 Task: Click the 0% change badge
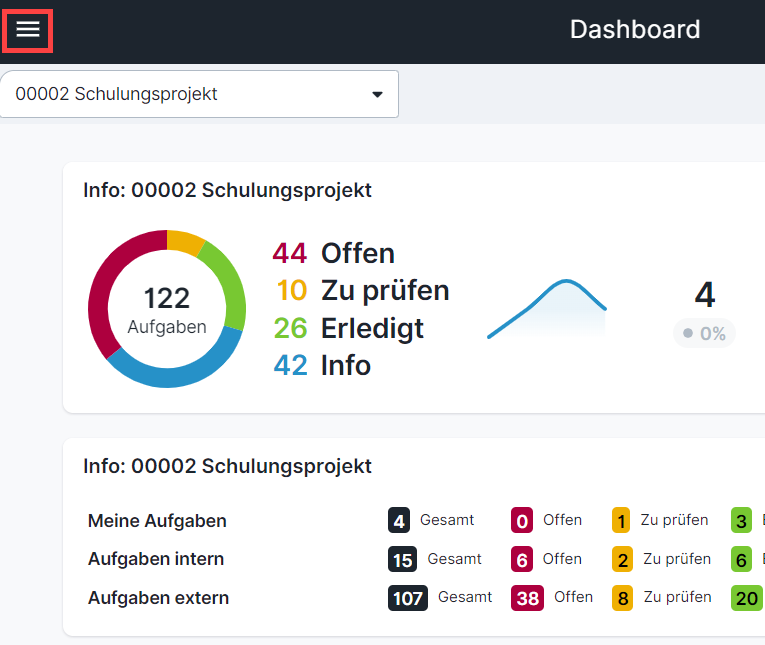(x=704, y=333)
